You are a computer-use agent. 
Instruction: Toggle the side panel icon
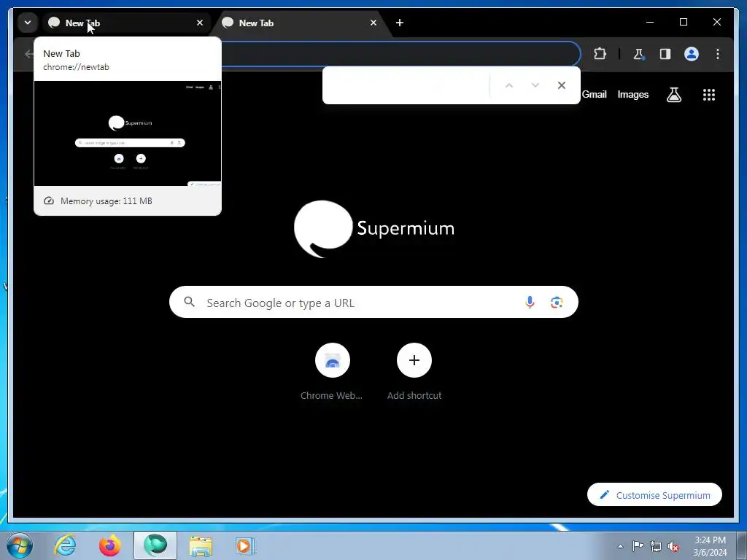pyautogui.click(x=665, y=54)
